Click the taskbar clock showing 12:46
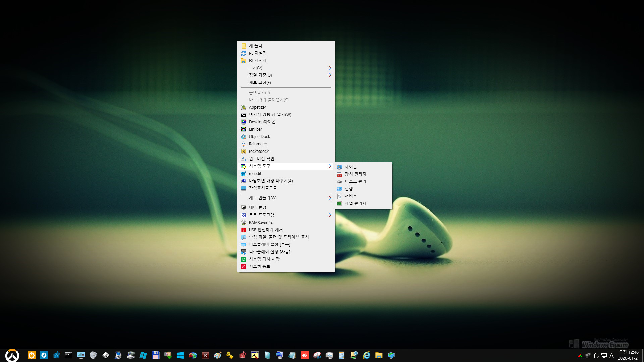644x362 pixels. pos(629,355)
